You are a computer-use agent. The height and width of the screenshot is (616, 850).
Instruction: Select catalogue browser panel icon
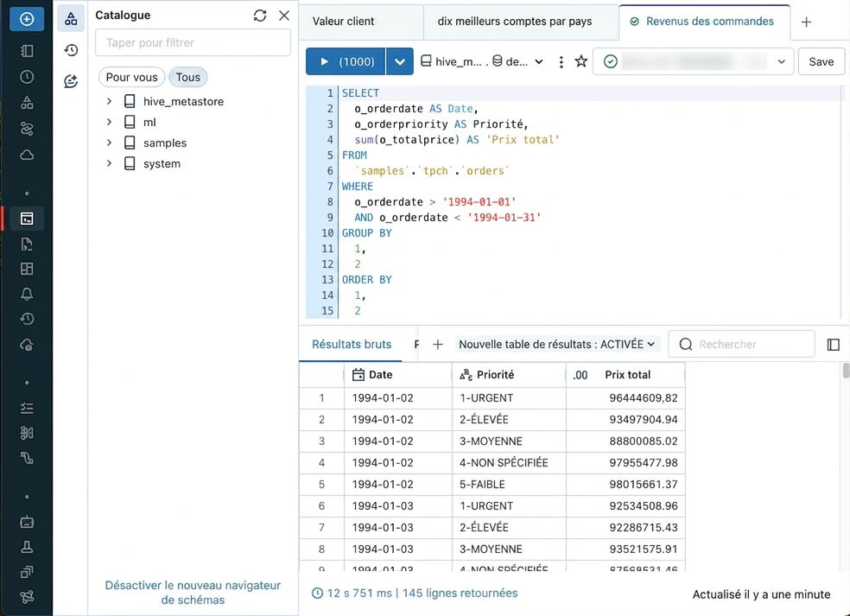click(71, 19)
